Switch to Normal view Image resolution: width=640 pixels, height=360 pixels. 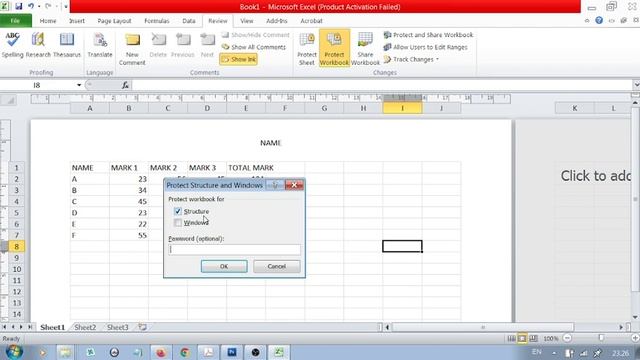(511, 338)
